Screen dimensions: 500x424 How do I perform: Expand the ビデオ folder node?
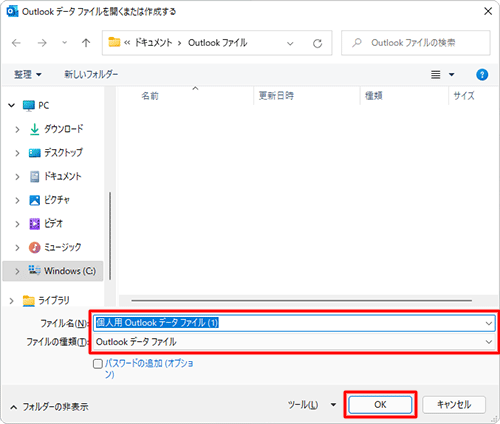point(17,224)
